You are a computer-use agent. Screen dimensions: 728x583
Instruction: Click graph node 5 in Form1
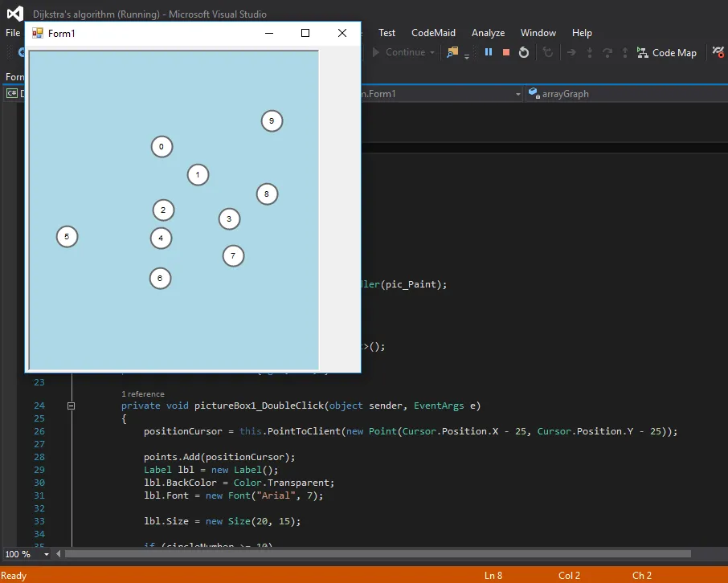click(67, 237)
